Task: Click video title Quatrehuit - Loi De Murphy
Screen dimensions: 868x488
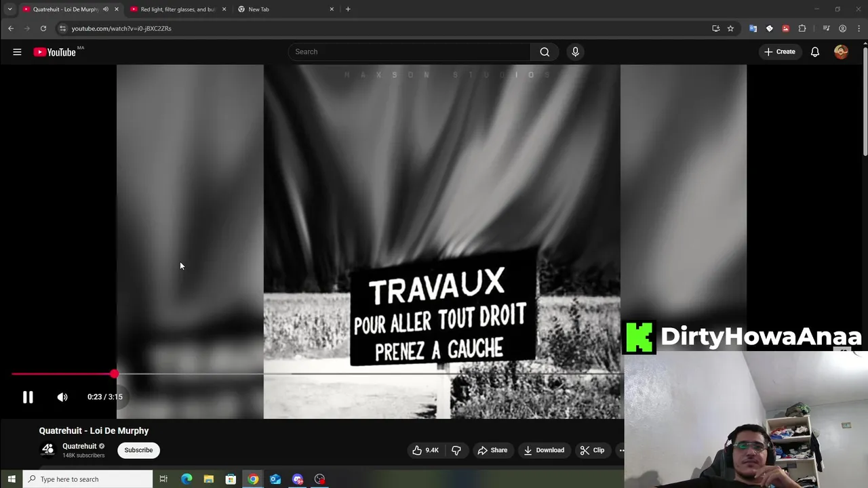Action: coord(94,430)
